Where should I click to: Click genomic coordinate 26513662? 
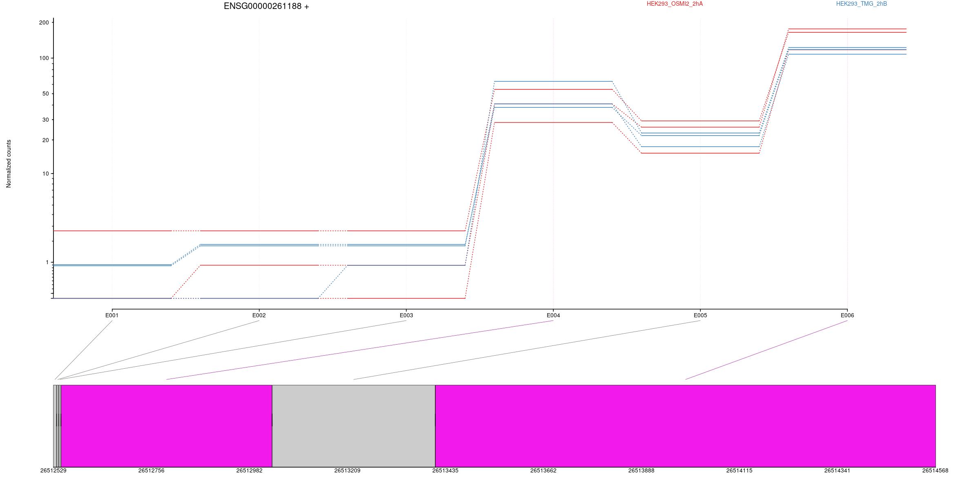click(x=543, y=470)
